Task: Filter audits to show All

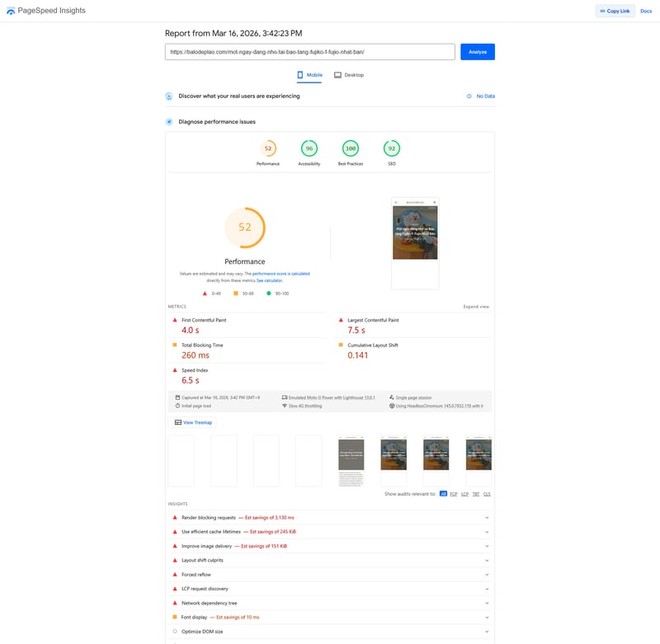Action: pos(443,494)
